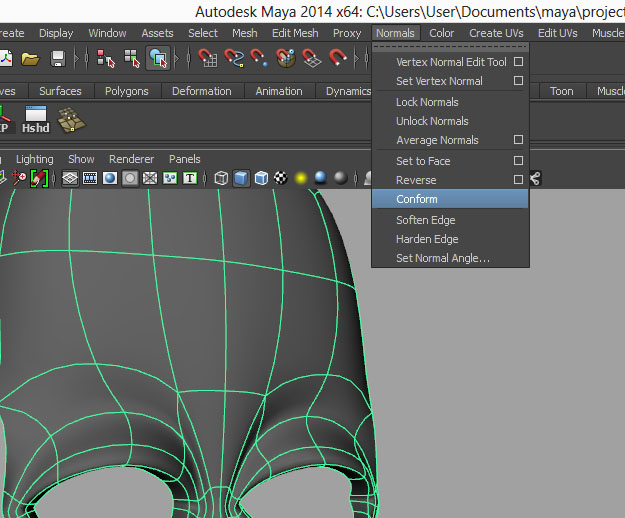Viewport: 625px width, 518px height.
Task: Toggle shadows blue sphere icon
Action: (x=321, y=178)
